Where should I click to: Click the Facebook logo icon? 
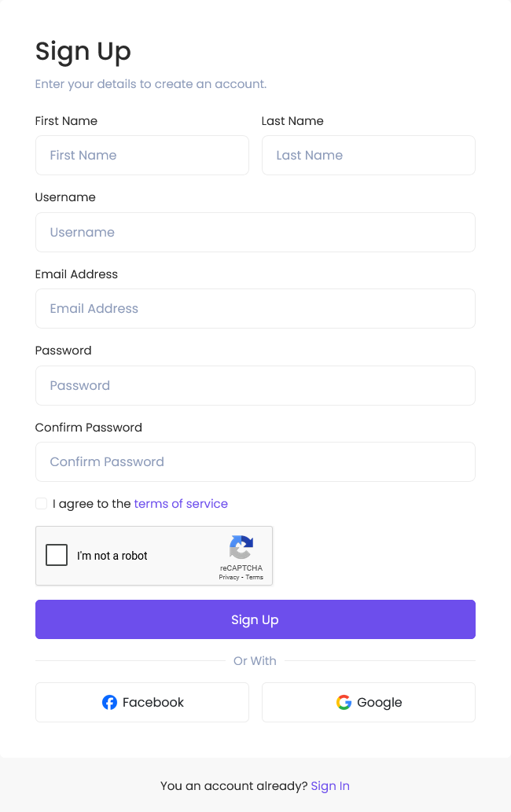[109, 702]
